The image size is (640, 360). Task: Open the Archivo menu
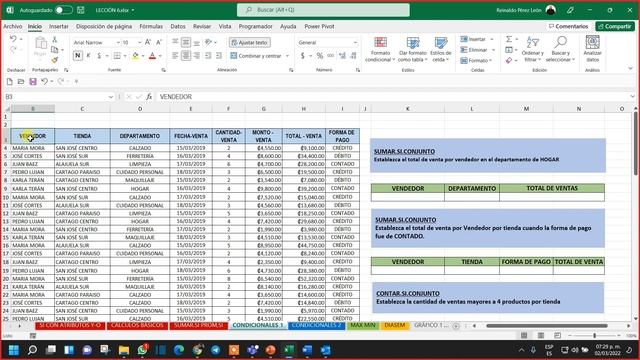(x=13, y=26)
